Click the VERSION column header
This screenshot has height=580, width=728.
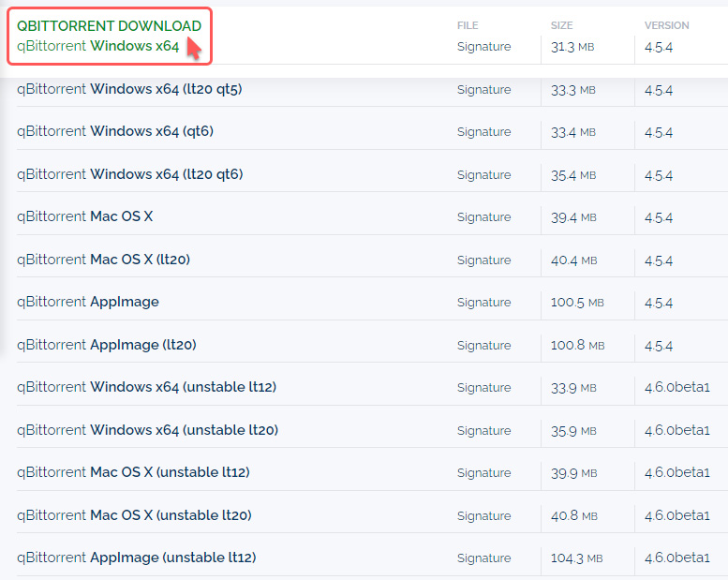(667, 25)
